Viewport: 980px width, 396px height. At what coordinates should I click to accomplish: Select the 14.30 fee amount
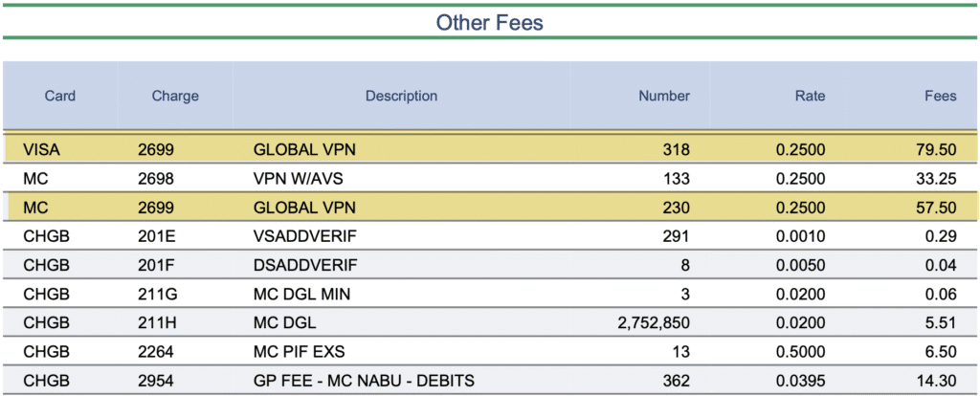pos(936,381)
